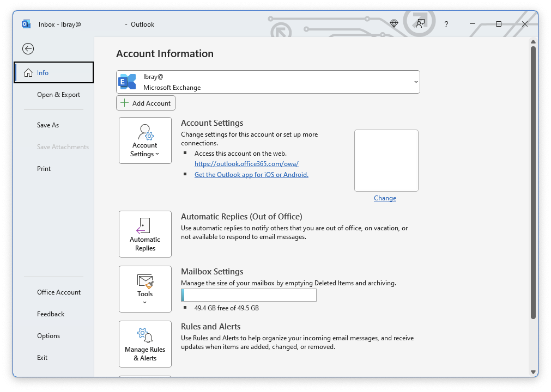551x392 pixels.
Task: Open Office Account page
Action: pos(59,292)
